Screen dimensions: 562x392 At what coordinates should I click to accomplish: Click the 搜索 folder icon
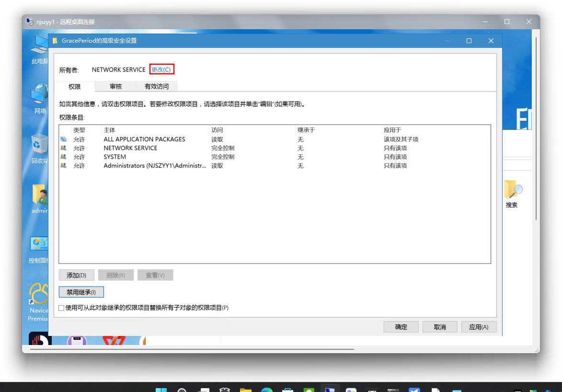pos(512,191)
